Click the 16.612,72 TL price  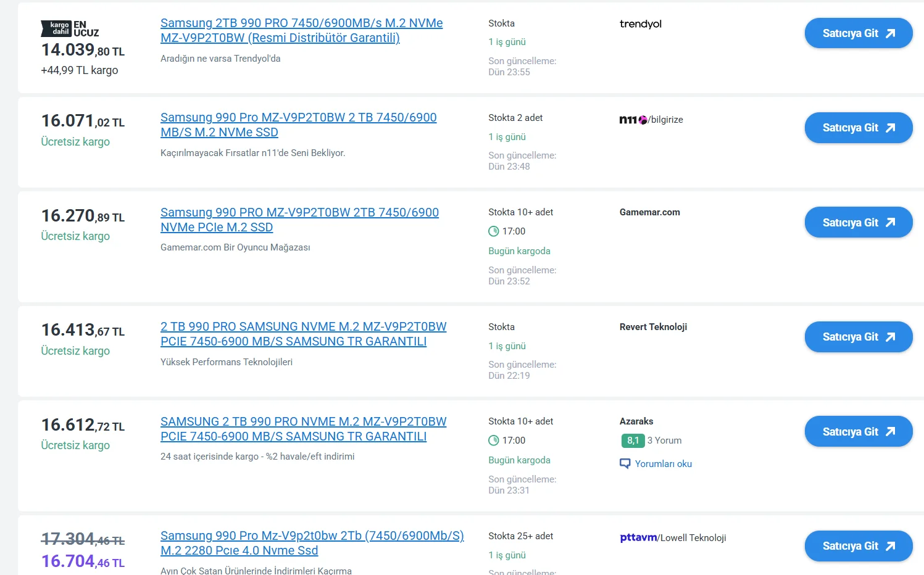[83, 425]
